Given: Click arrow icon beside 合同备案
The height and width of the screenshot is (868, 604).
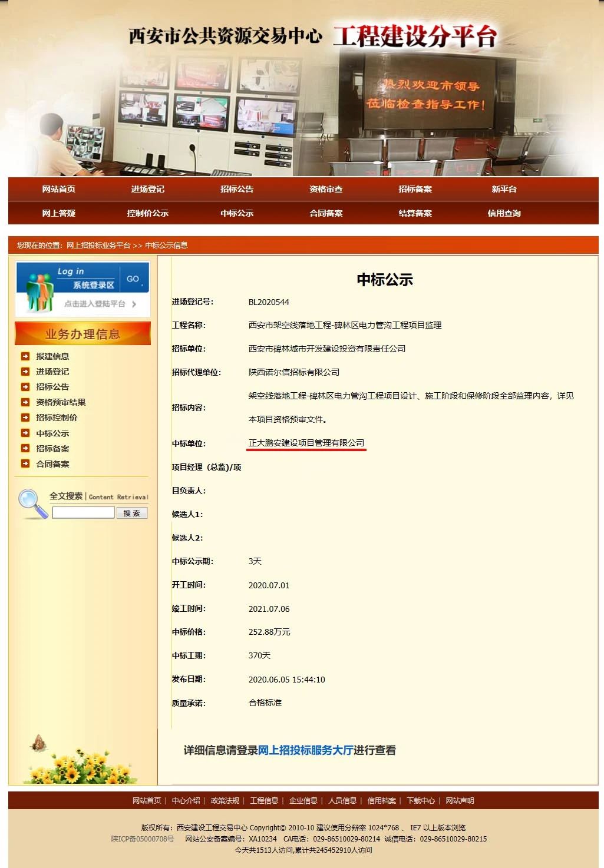Looking at the screenshot, I should point(25,464).
